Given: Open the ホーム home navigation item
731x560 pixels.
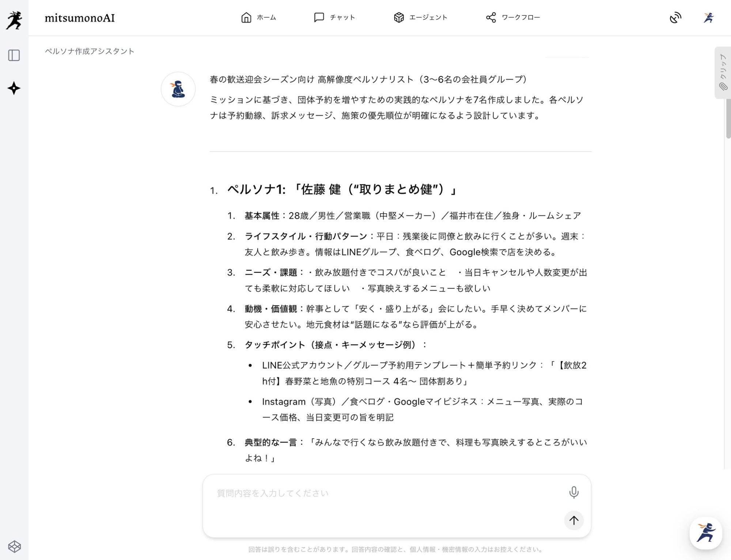Looking at the screenshot, I should [x=258, y=18].
